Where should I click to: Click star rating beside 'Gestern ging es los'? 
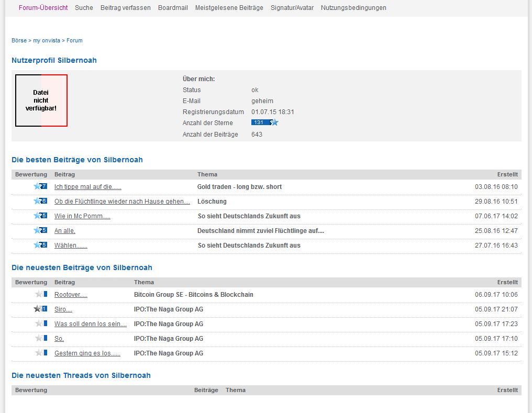click(40, 353)
